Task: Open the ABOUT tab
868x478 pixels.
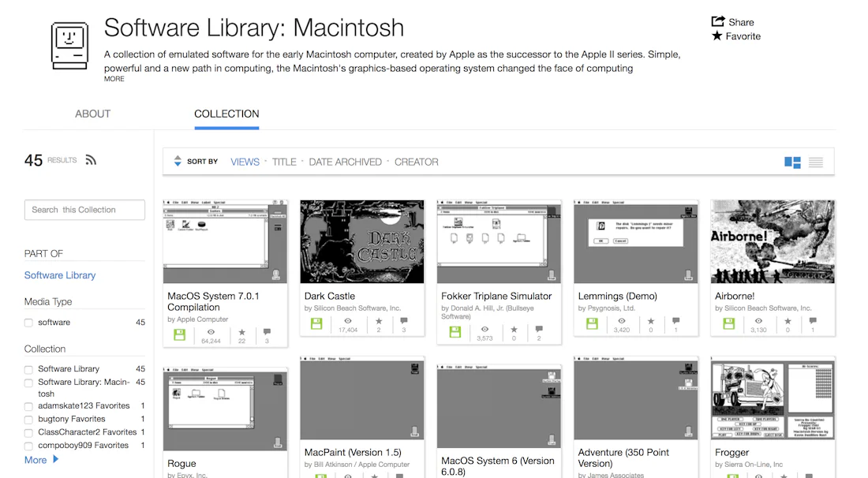Action: (x=93, y=114)
